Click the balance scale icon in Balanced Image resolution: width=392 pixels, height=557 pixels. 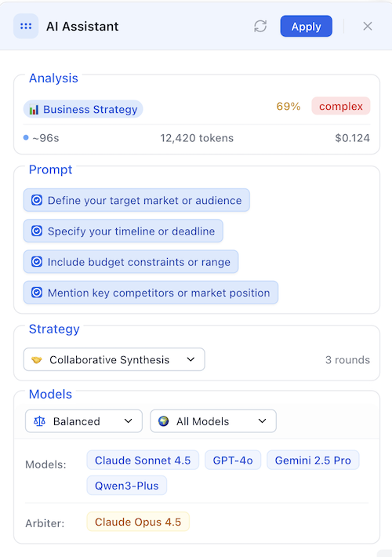(39, 421)
